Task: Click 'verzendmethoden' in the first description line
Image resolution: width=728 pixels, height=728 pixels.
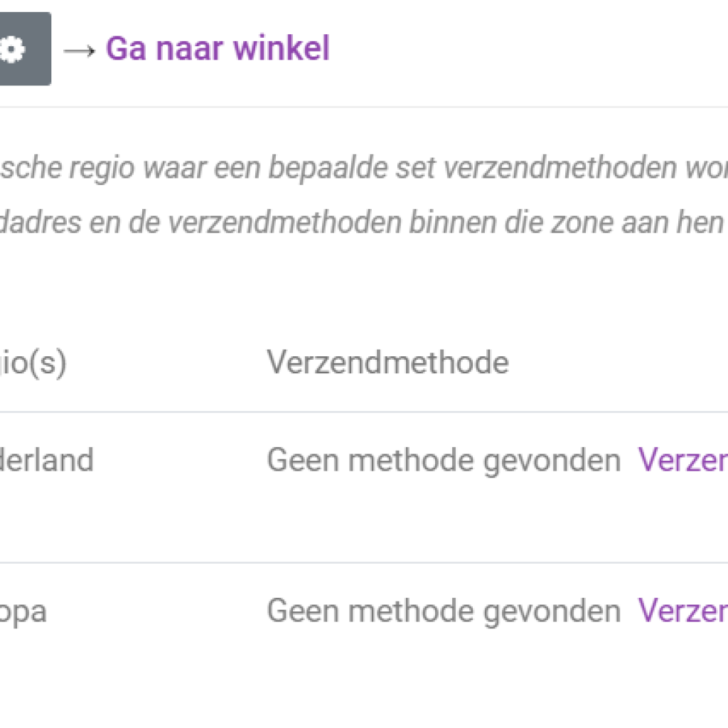Action: tap(560, 167)
